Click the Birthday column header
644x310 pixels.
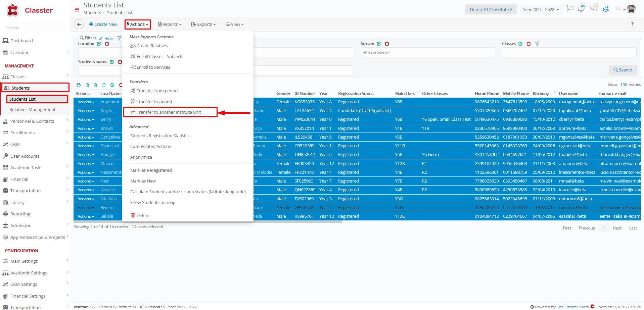(541, 94)
